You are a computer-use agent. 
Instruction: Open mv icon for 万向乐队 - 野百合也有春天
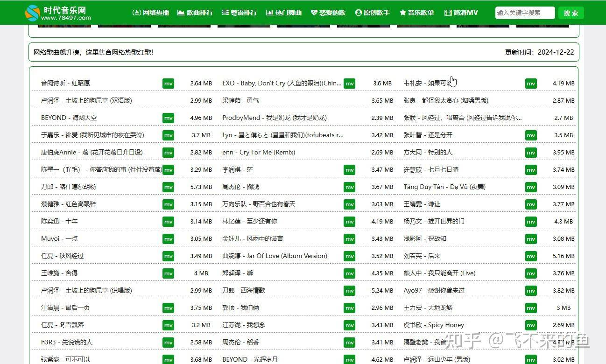(349, 204)
